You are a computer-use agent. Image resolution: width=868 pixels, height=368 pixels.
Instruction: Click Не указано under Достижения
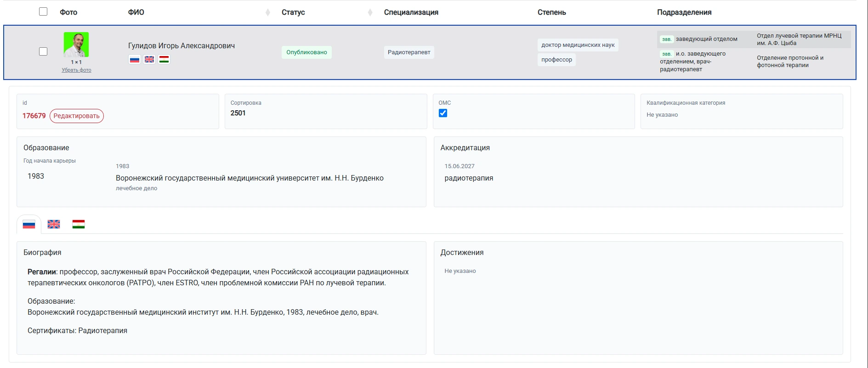point(460,271)
